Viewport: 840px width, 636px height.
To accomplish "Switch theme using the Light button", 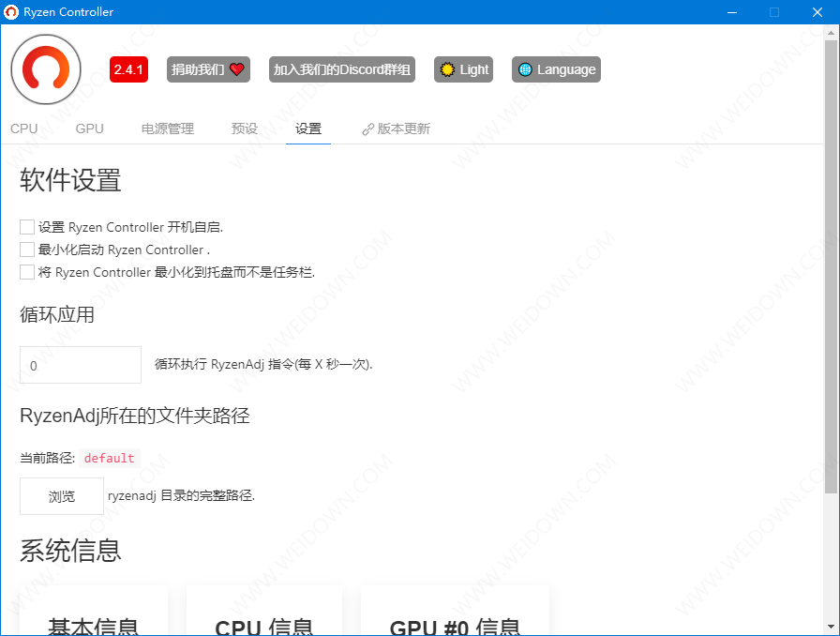I will pyautogui.click(x=463, y=69).
